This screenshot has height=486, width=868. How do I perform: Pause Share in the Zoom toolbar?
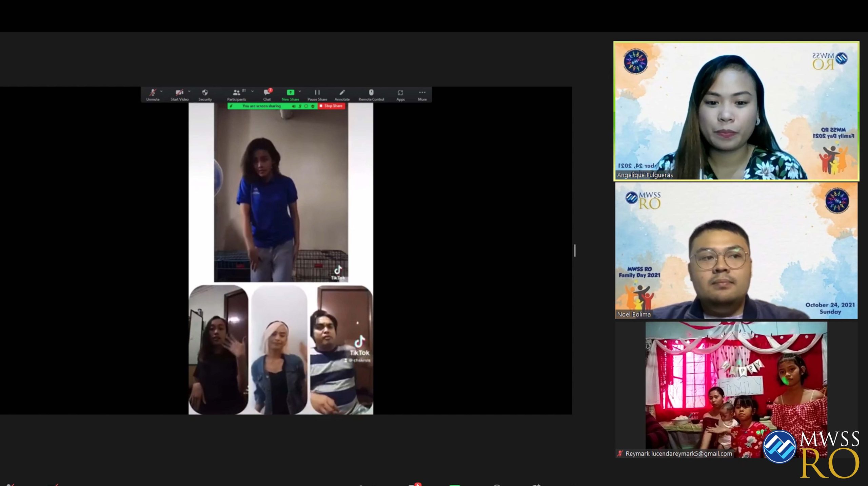click(317, 95)
